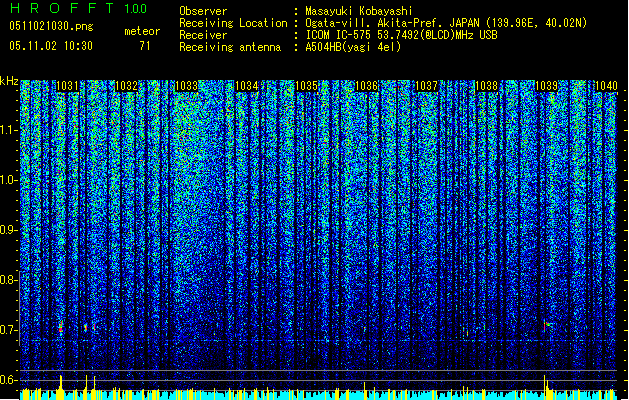Click the 1.1 kHz axis tick label
This screenshot has width=629, height=400.
[9, 130]
